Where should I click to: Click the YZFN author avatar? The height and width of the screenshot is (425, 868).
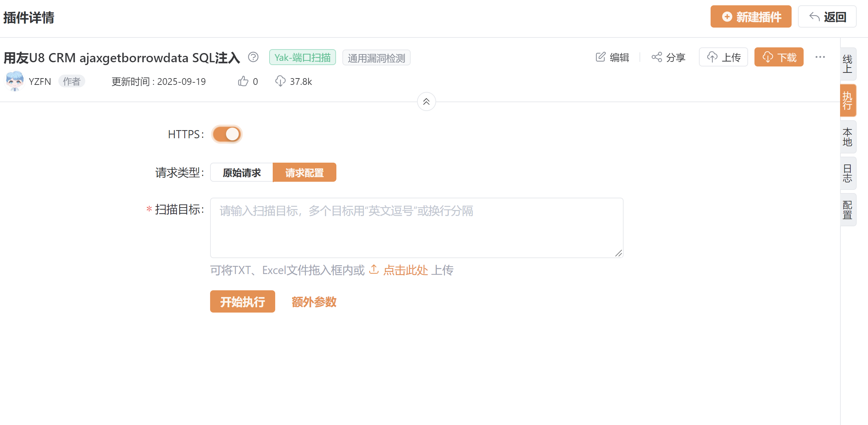pyautogui.click(x=15, y=81)
